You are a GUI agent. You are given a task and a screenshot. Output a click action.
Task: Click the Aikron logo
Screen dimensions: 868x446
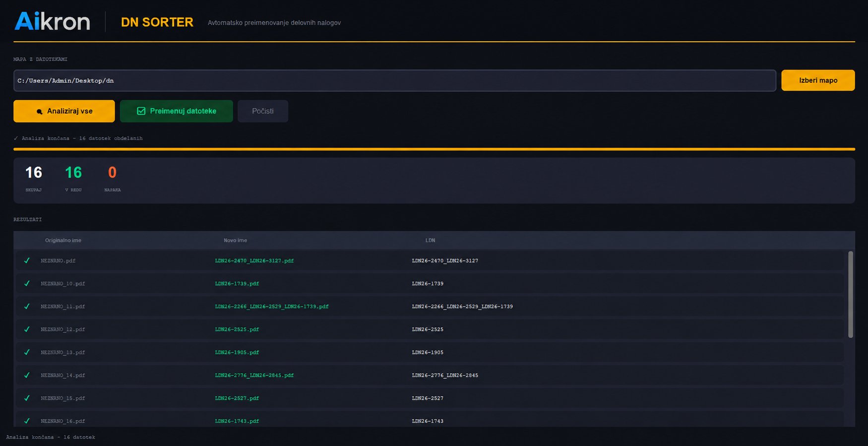52,21
